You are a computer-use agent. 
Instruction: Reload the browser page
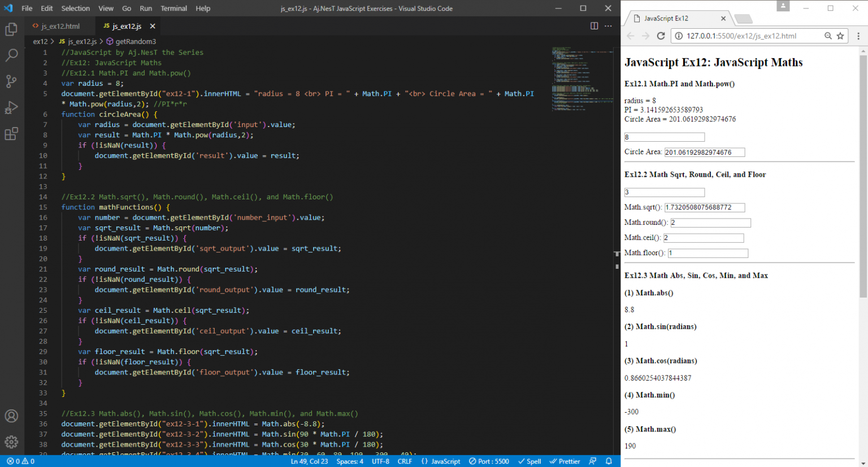[661, 36]
